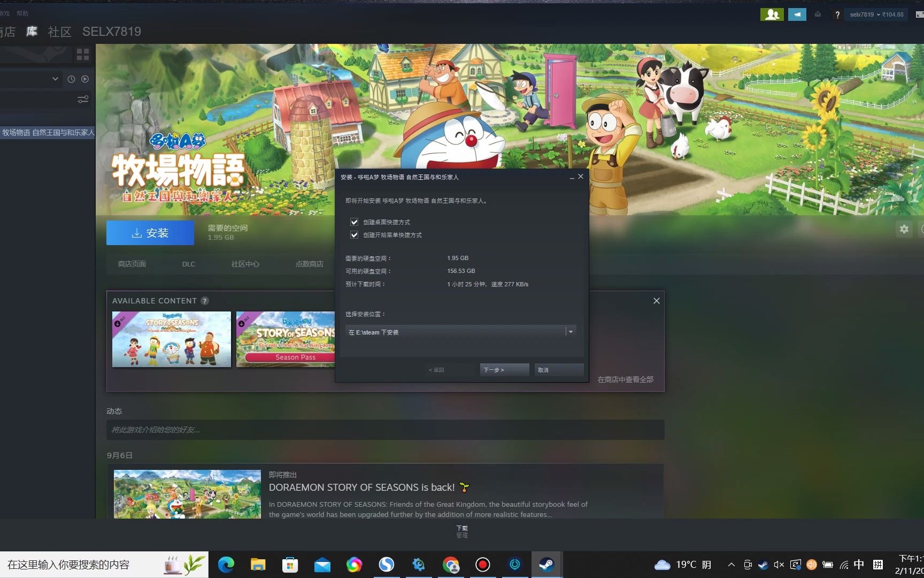924x578 pixels.
Task: Toggle the create Start menu shortcut checkbox
Action: pos(354,234)
